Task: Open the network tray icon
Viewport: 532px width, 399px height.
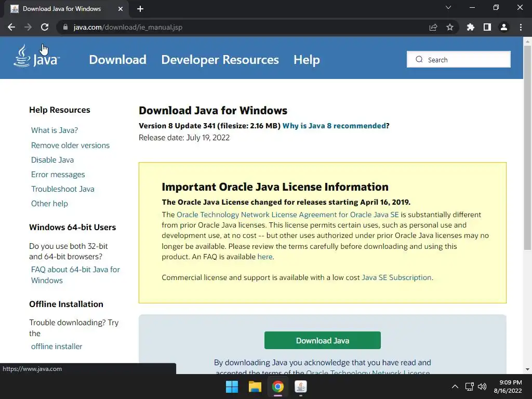Action: (x=469, y=387)
